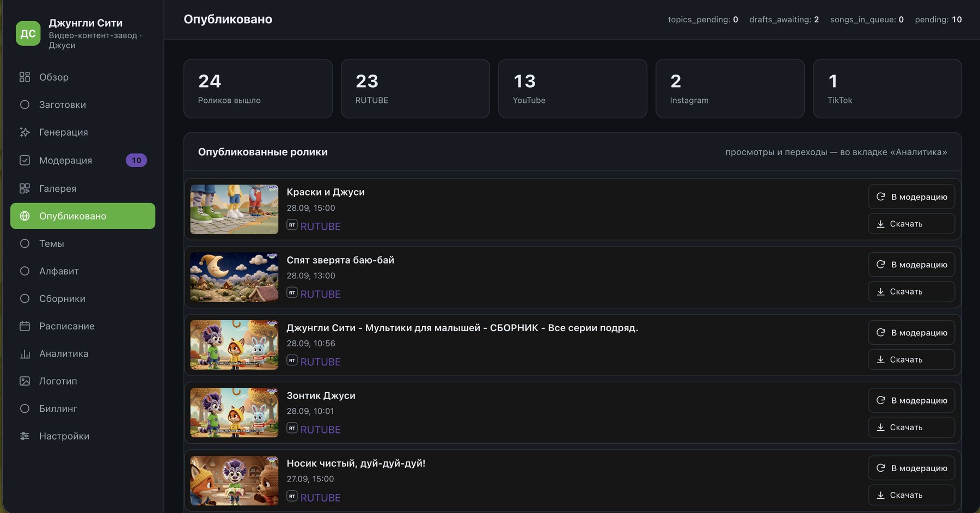
Task: Download the Джунгли Сити СБОРНИК video
Action: pyautogui.click(x=911, y=359)
